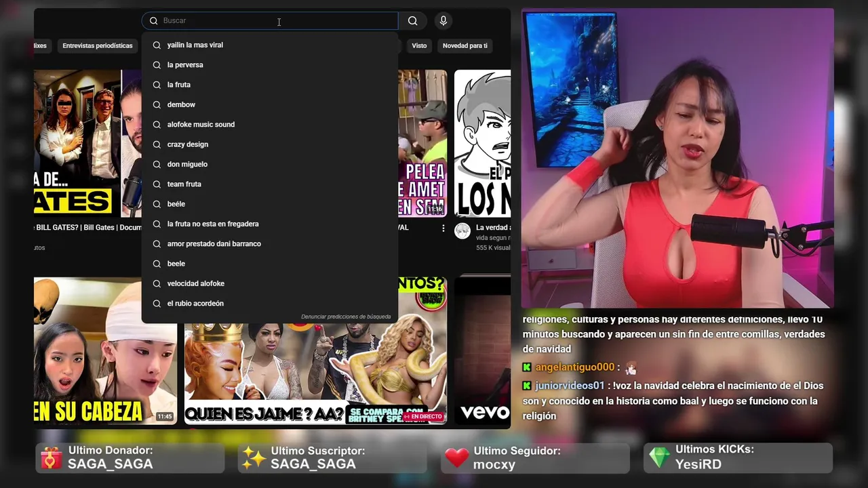868x488 pixels.
Task: Activate voice search microphone icon
Action: (443, 21)
